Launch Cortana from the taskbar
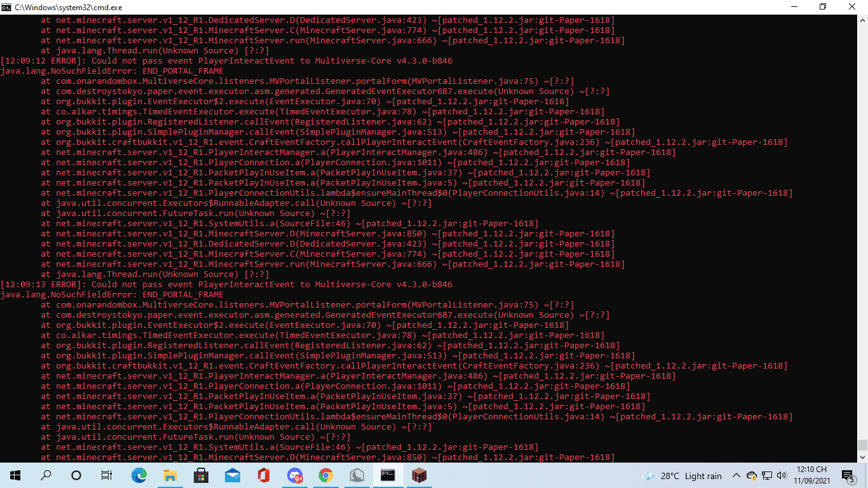The height and width of the screenshot is (488, 868). pos(76,475)
